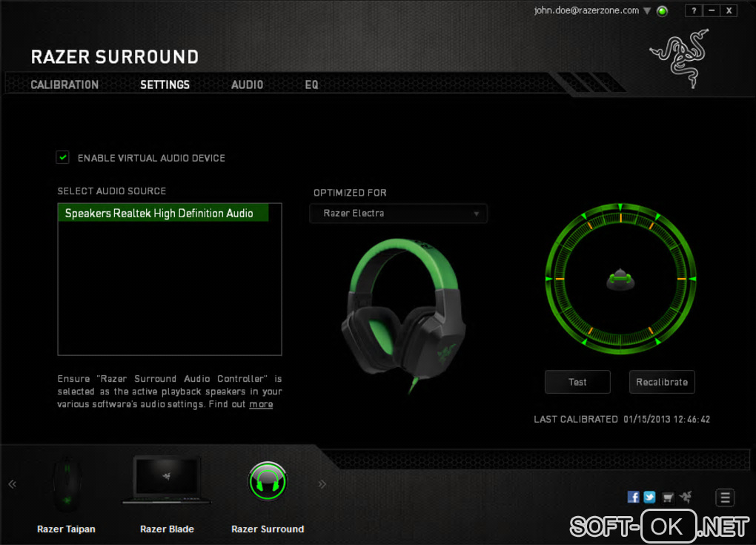Switch to the EQ tab
The height and width of the screenshot is (545, 756).
coord(312,85)
